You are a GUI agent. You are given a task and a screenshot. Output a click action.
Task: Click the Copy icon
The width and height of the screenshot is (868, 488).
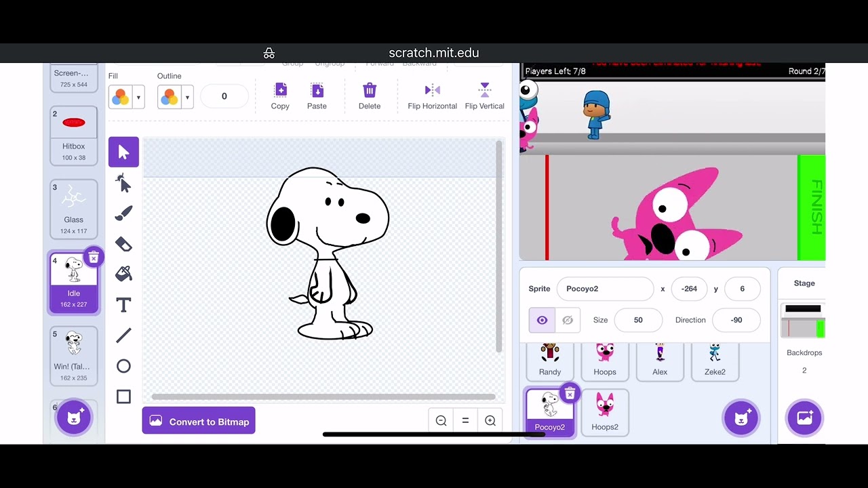pos(280,96)
